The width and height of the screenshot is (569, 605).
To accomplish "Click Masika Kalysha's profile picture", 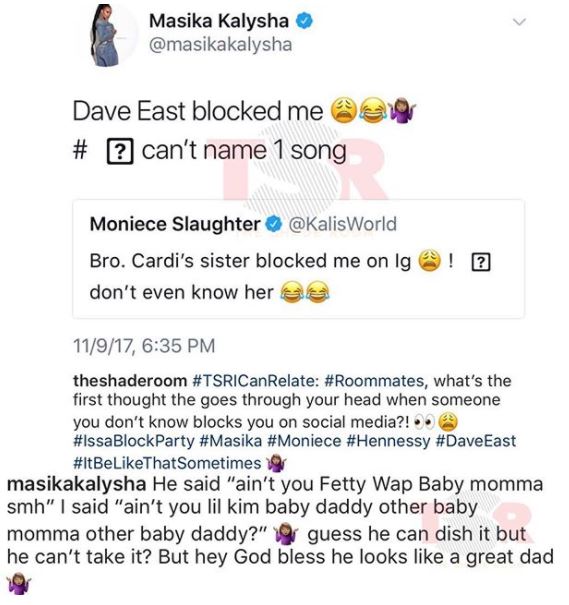I will 109,35.
